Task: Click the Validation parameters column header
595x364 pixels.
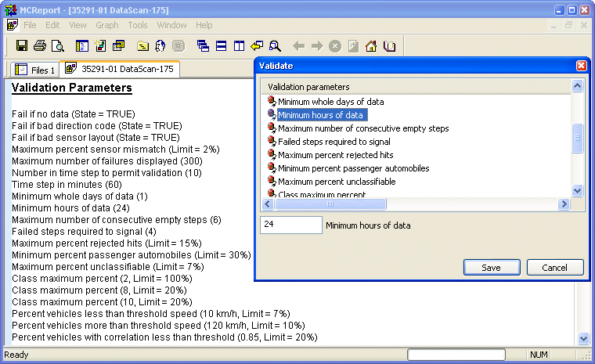Action: (416, 87)
